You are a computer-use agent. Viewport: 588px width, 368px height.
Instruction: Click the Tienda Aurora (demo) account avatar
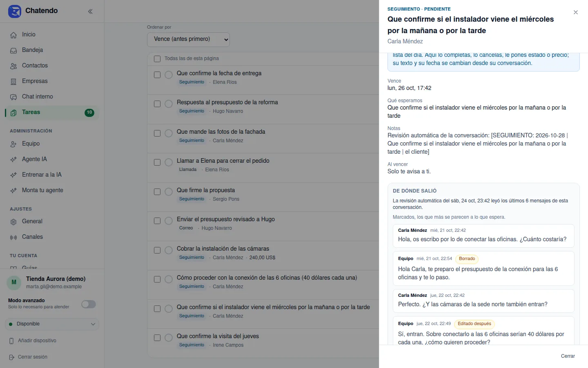pyautogui.click(x=14, y=282)
